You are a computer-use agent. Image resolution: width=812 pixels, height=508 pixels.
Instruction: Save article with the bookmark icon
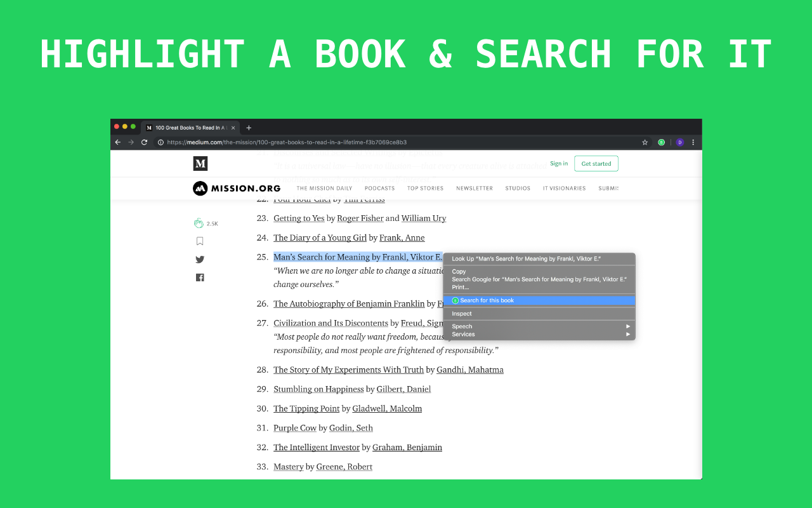[200, 241]
